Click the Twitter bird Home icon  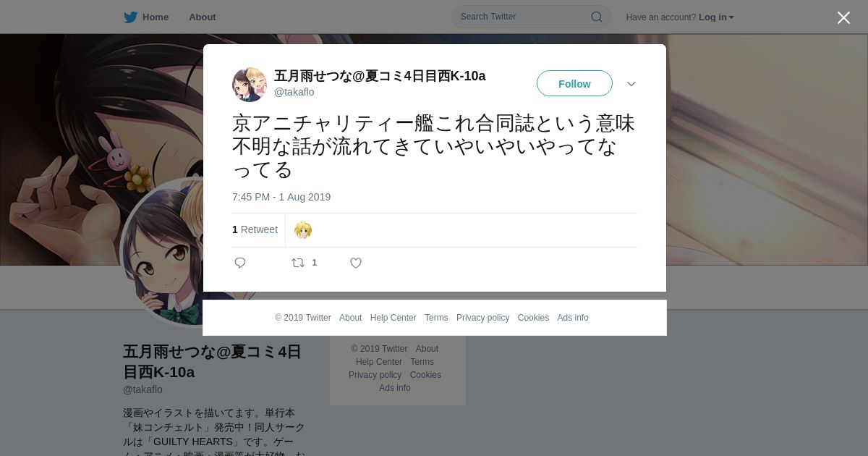[130, 17]
